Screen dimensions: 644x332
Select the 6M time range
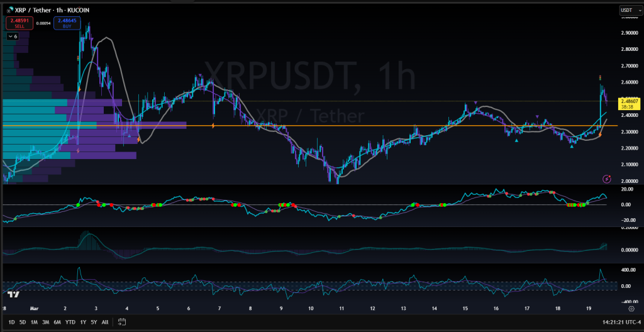coord(57,322)
